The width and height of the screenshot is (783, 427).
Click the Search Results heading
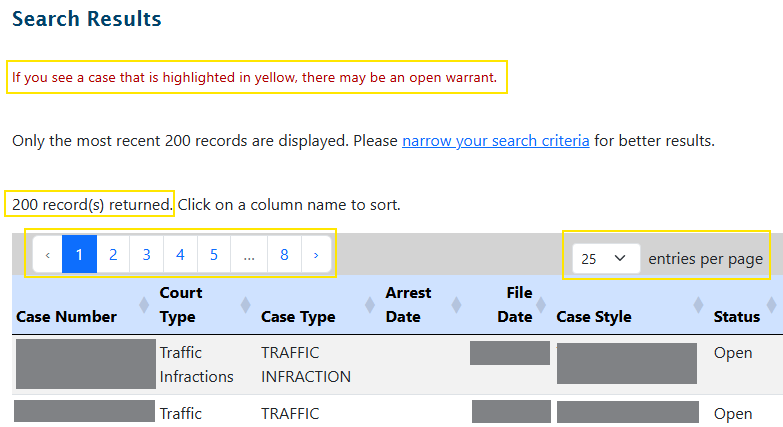[87, 19]
